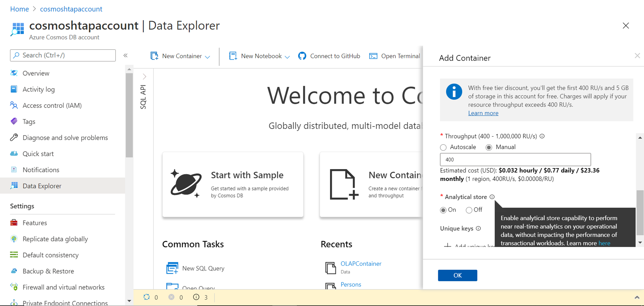
Task: Follow the Learn more link
Action: (483, 113)
